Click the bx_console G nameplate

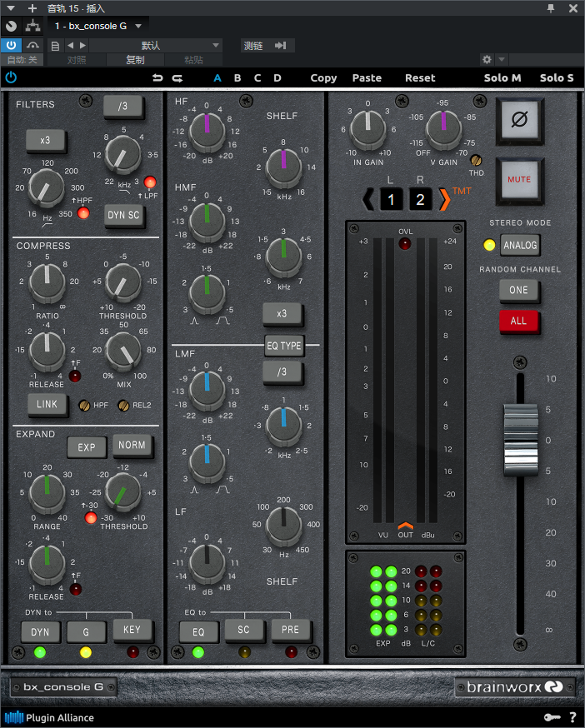[63, 687]
